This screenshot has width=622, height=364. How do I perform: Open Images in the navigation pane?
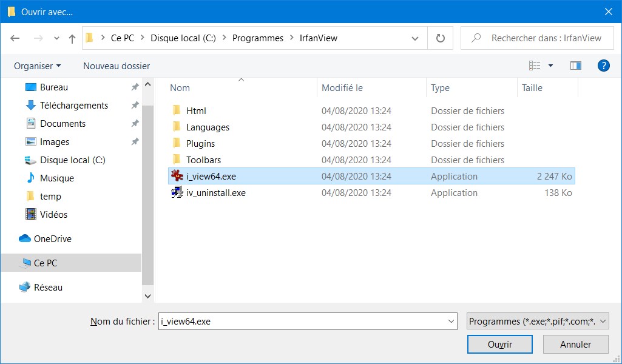[55, 142]
